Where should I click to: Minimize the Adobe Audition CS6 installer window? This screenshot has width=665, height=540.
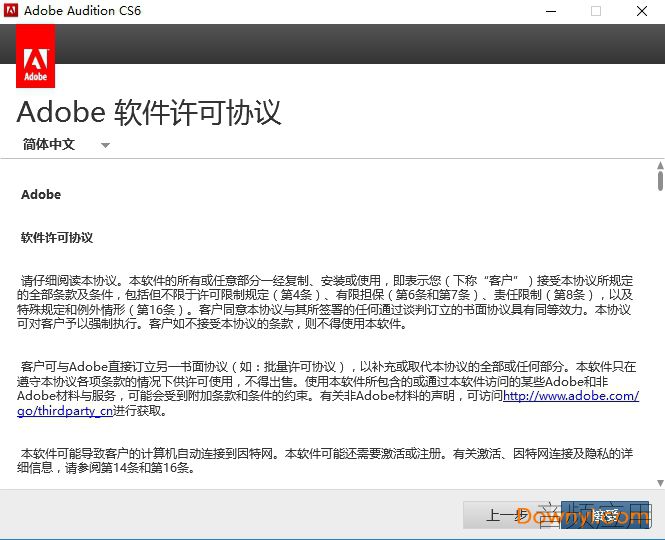(551, 11)
